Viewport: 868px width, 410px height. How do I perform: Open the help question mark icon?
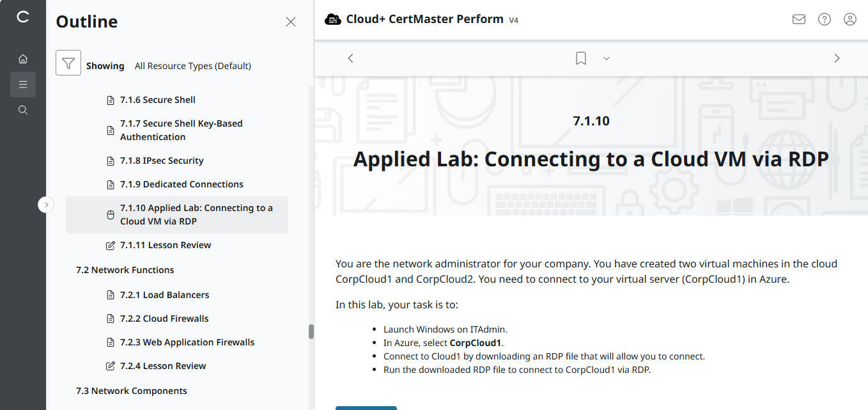click(825, 19)
